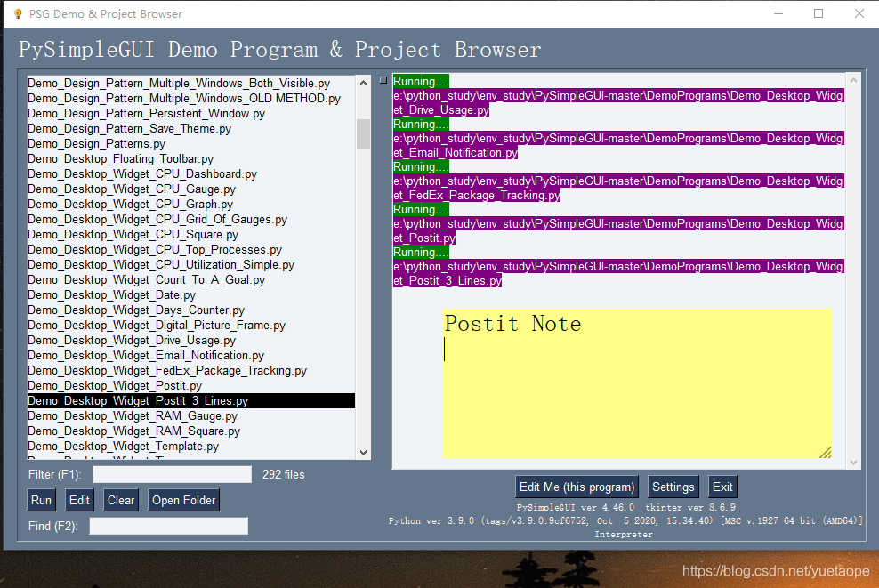Click highlighted Demo_Desktop_Widget_Postit_3_Lines.py row

pos(191,401)
